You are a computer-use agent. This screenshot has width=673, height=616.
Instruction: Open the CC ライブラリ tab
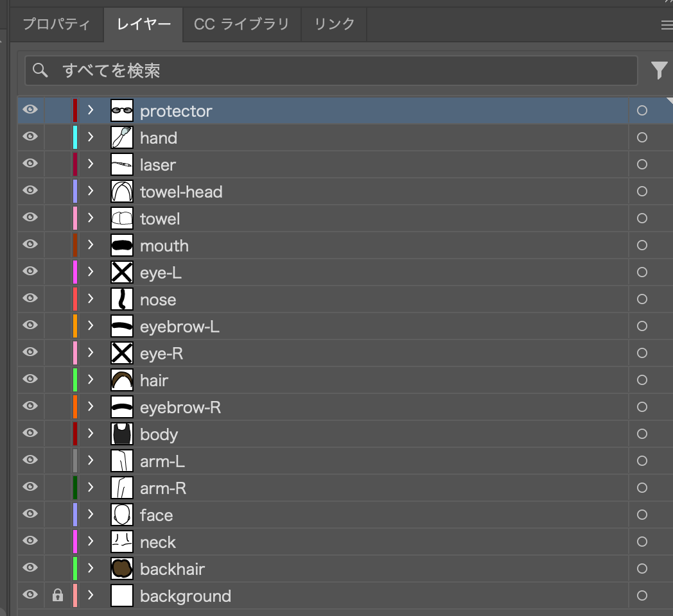241,24
